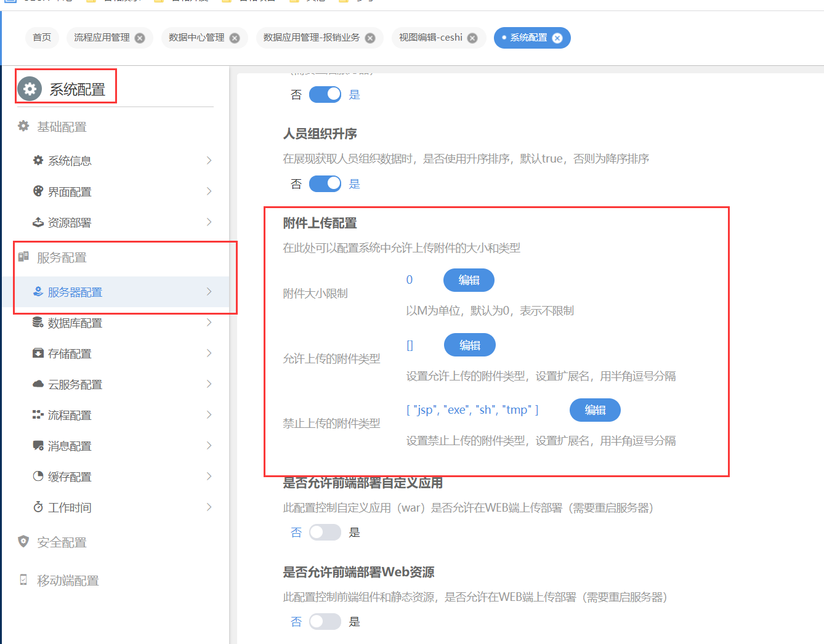Viewport: 824px width, 644px height.
Task: Close the 系统配置 tab
Action: point(557,38)
